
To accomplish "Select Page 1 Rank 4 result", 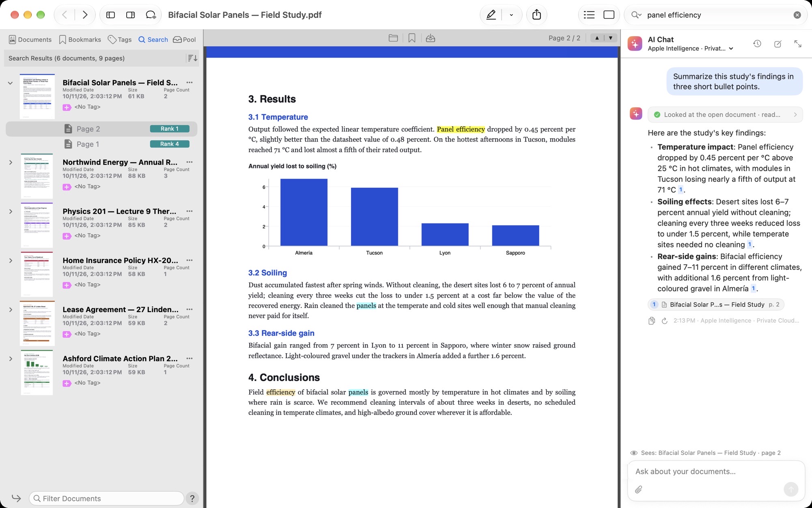I will click(x=101, y=144).
